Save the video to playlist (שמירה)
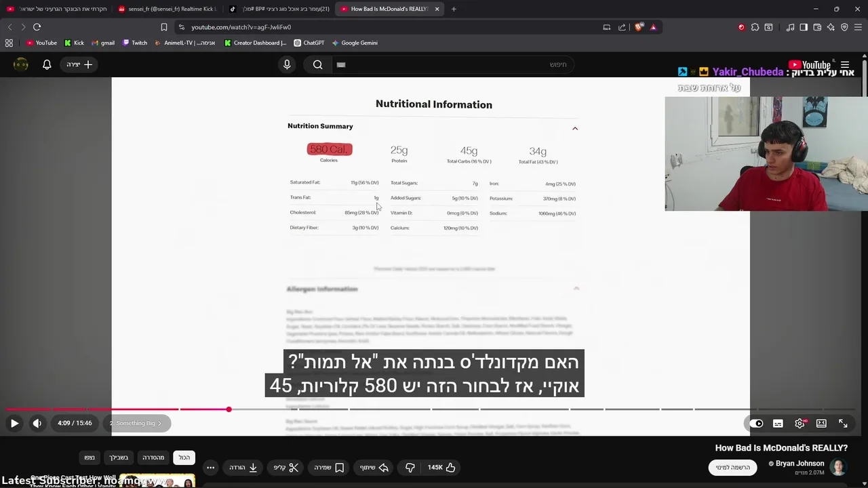 [330, 468]
